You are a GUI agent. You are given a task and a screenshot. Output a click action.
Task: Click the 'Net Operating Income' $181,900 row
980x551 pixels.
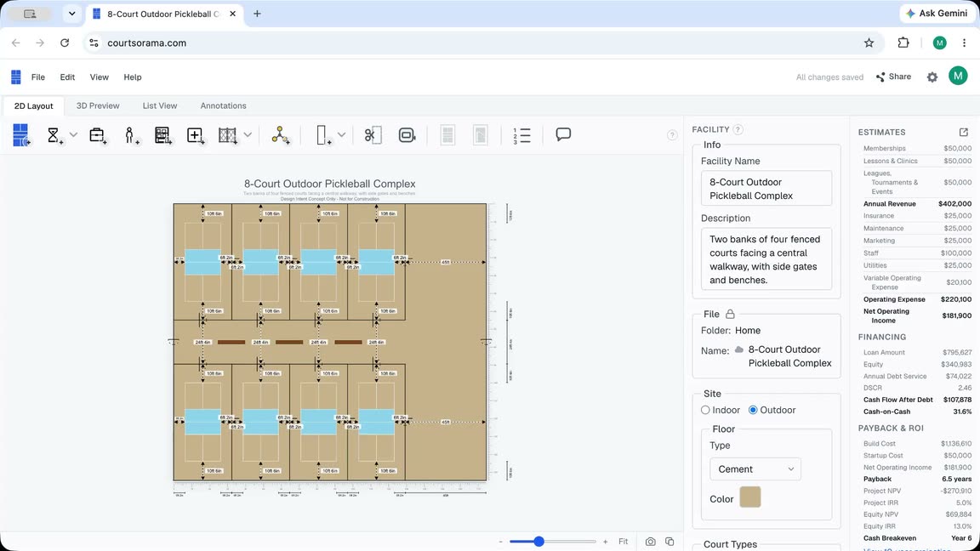[917, 316]
